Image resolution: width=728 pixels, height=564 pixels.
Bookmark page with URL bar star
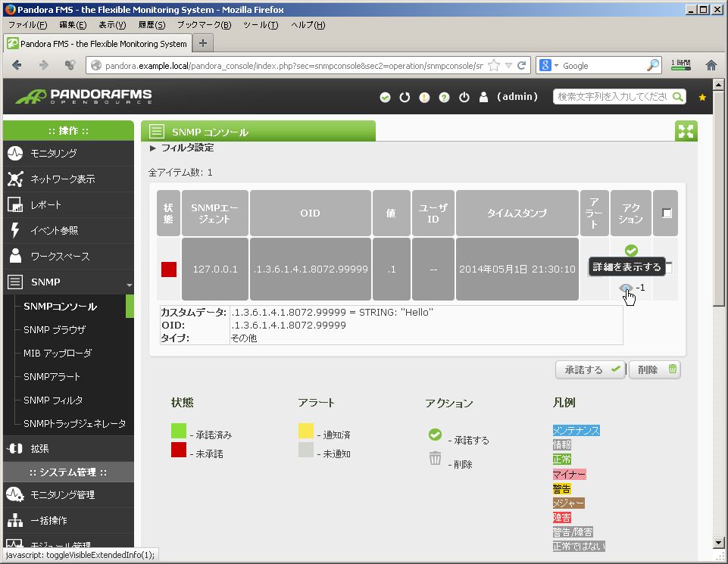click(494, 65)
